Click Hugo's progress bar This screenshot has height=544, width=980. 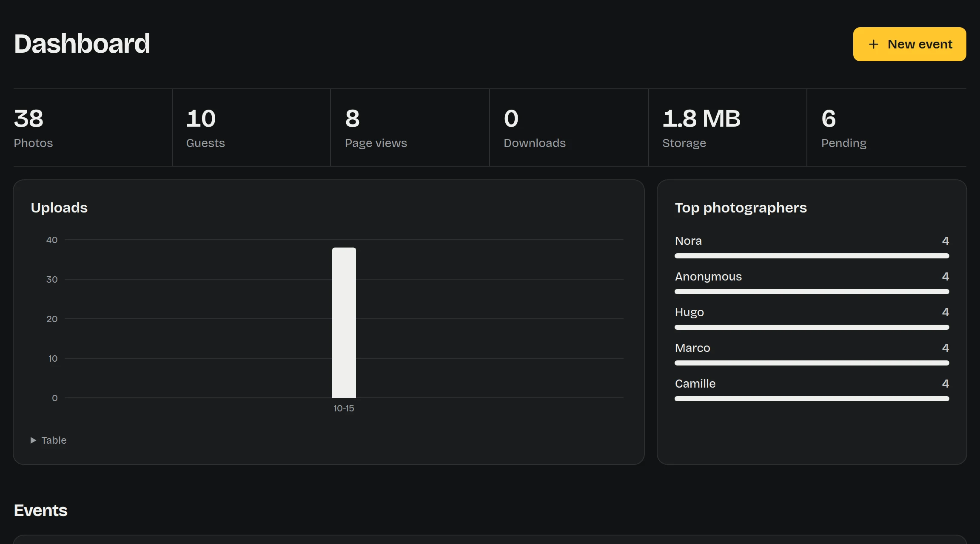pyautogui.click(x=812, y=327)
